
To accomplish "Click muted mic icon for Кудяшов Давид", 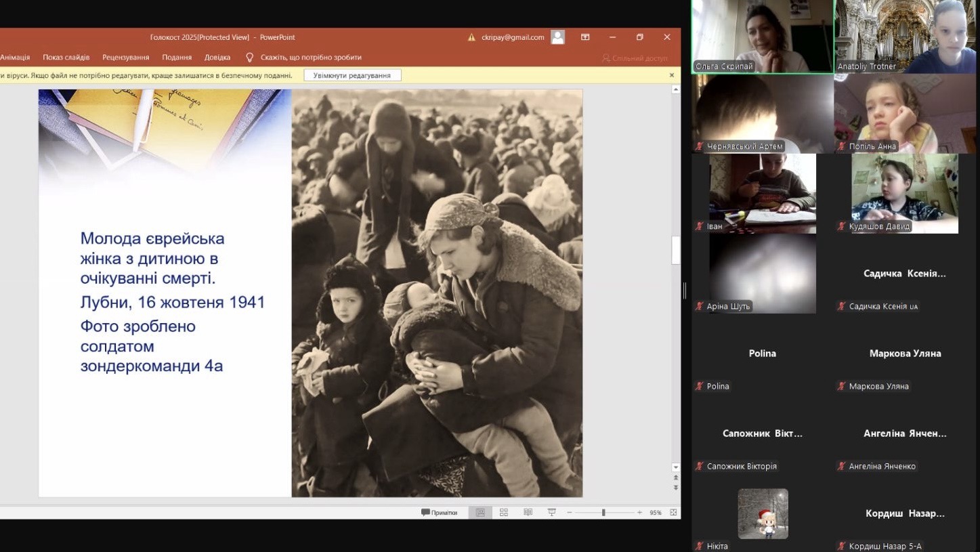I will 842,226.
